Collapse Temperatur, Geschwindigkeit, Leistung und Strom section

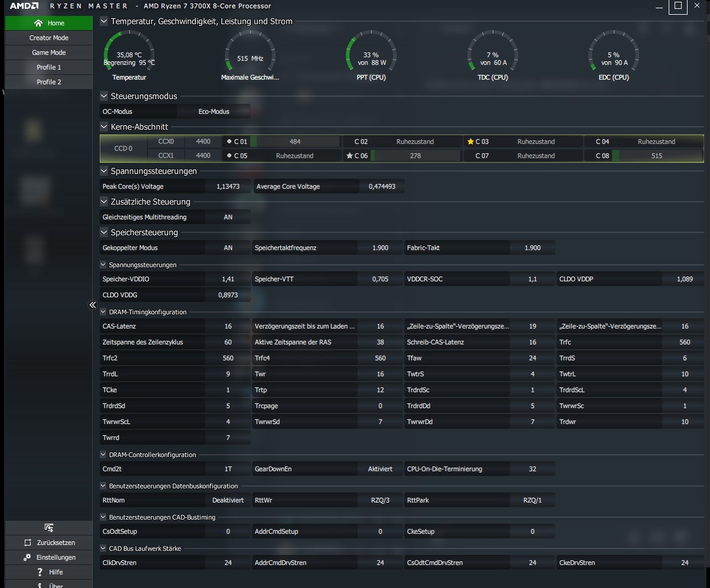(x=104, y=21)
